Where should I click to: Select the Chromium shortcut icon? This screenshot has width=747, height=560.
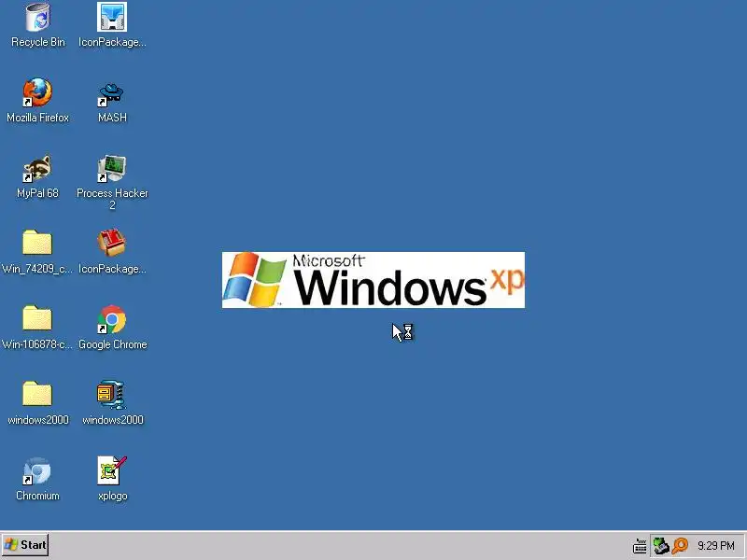(37, 470)
